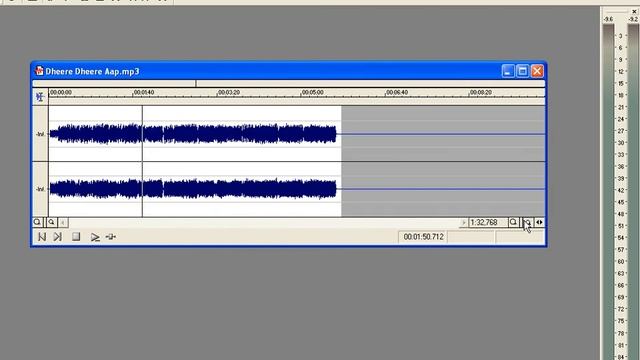Click the overview bar position marker
Image resolution: width=640 pixels, height=360 pixels.
pos(196,83)
